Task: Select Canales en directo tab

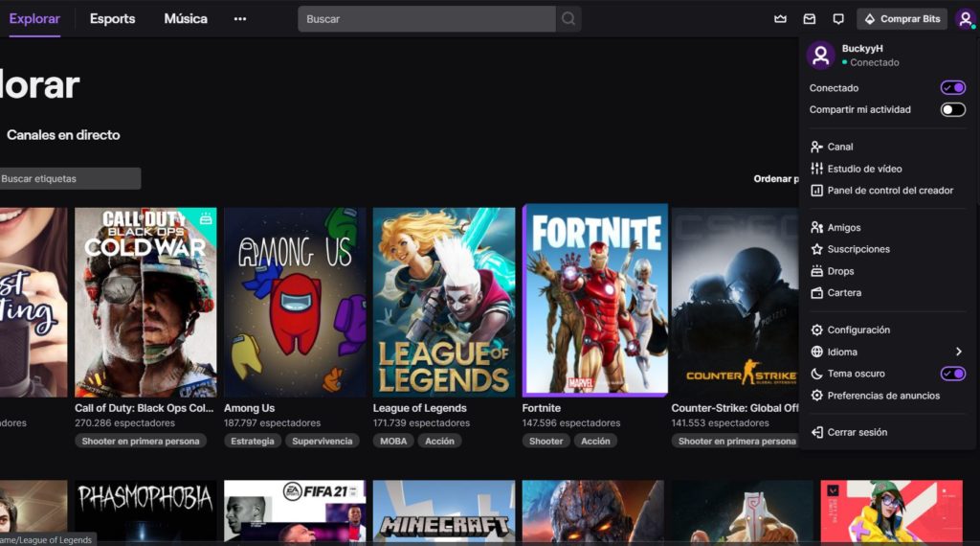Action: (x=63, y=135)
